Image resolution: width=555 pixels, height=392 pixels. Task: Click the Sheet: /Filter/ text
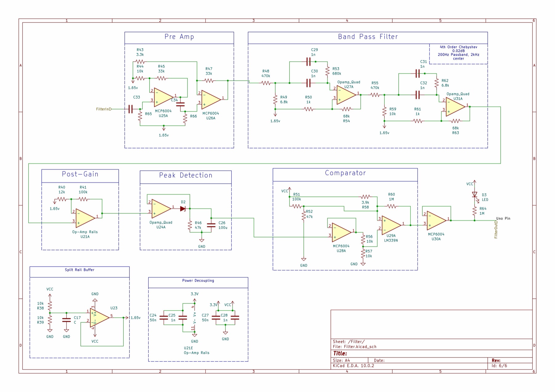click(349, 341)
